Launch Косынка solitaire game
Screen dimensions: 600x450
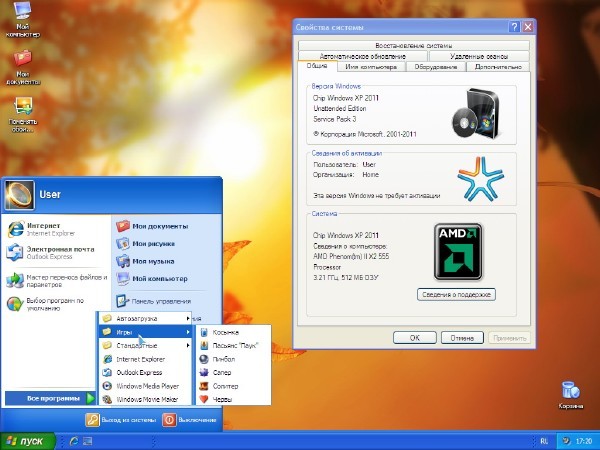click(233, 333)
